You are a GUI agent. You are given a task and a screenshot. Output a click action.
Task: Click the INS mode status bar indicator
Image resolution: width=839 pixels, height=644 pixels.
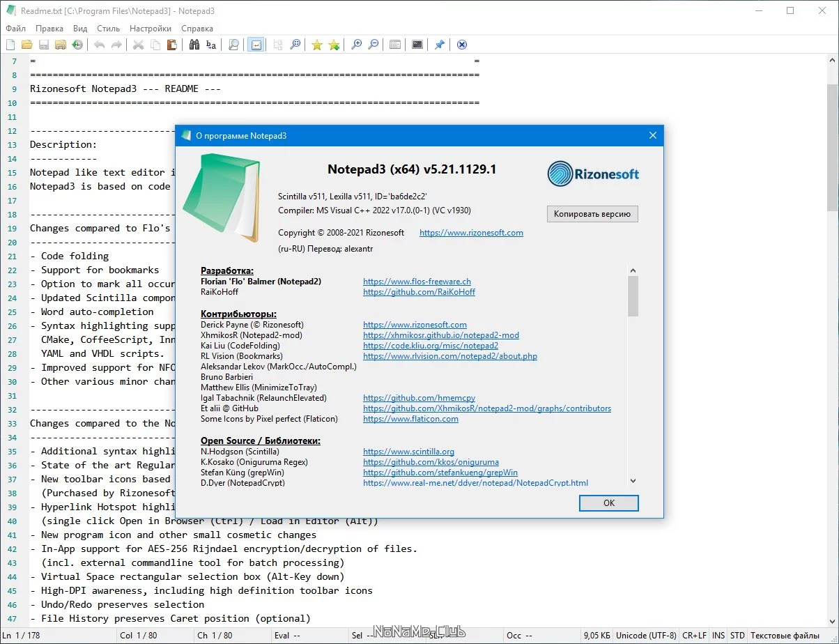coord(718,635)
